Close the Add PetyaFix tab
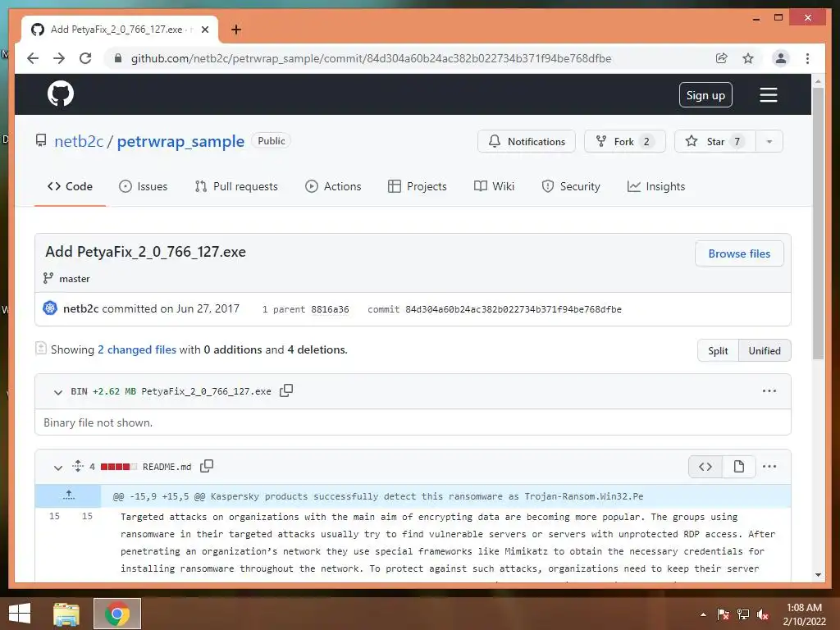 [204, 30]
